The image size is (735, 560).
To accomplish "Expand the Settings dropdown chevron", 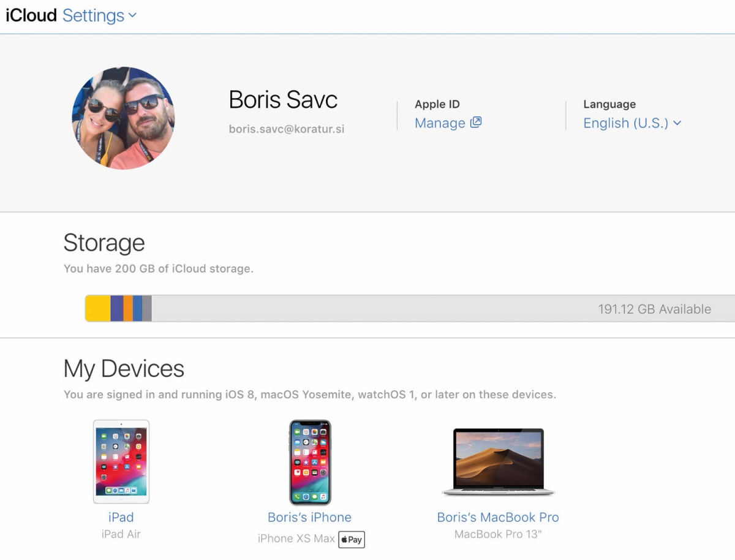I will (132, 16).
